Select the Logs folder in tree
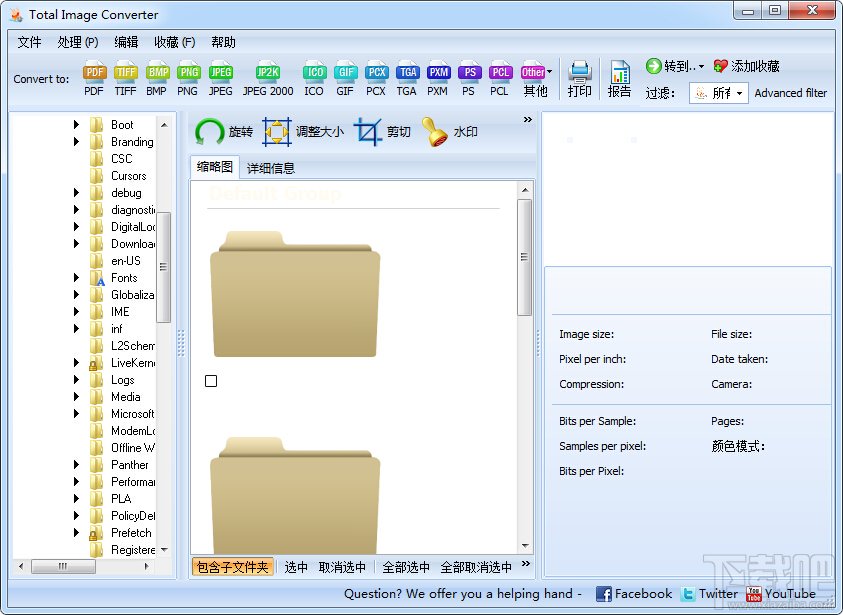Image resolution: width=843 pixels, height=615 pixels. tap(123, 380)
